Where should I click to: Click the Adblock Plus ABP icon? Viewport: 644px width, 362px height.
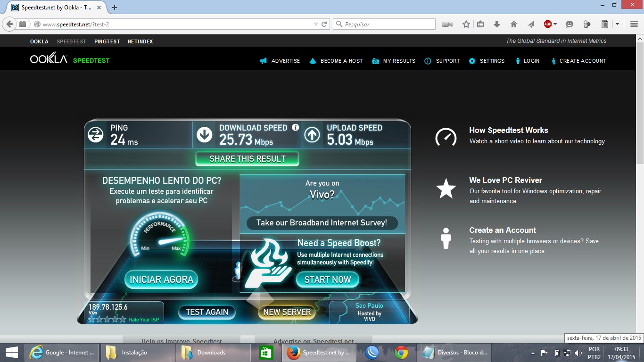[547, 24]
